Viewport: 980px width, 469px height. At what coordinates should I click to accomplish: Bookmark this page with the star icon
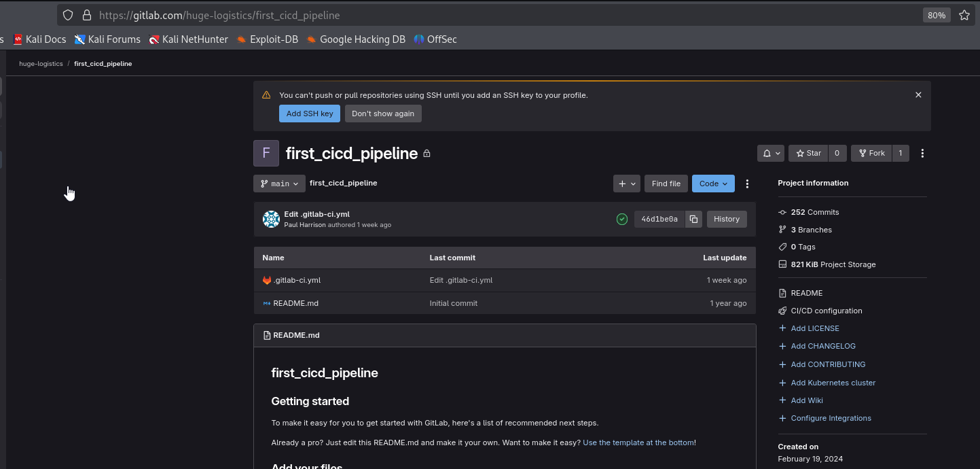click(964, 15)
